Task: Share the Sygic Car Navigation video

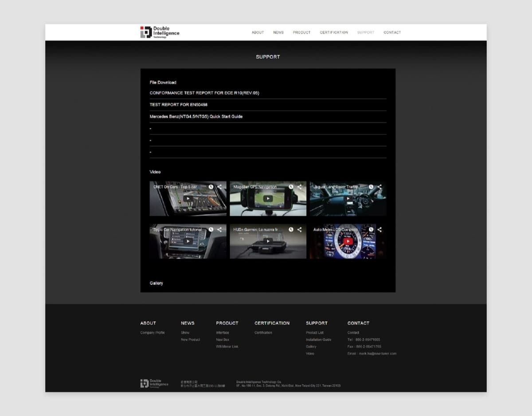Action: [219, 229]
